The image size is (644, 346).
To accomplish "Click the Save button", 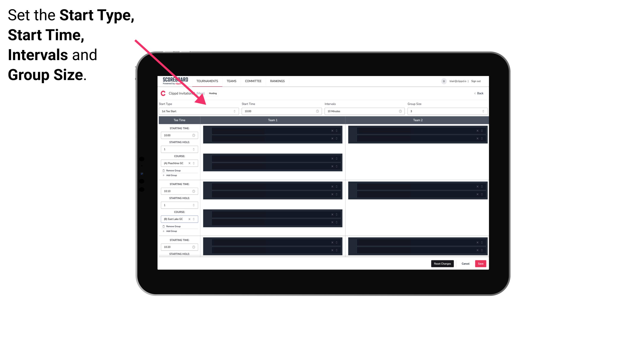I will pos(481,263).
